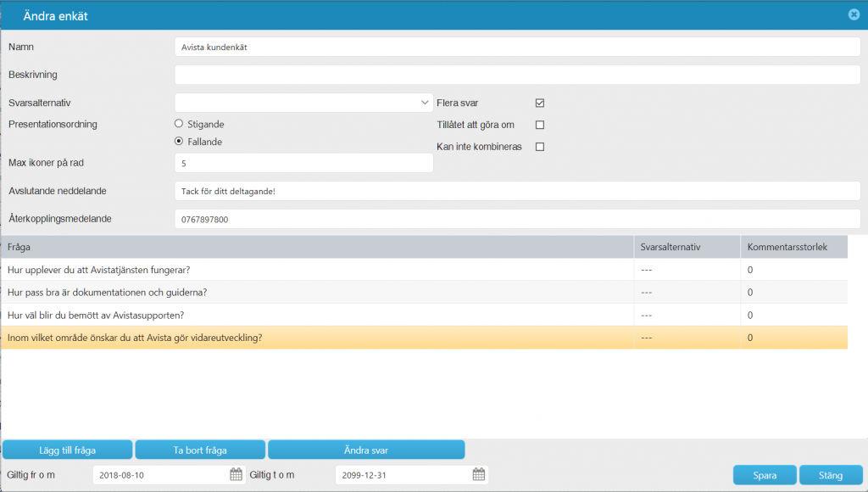Click the Stäng button
Screen dimensions: 868x492
click(831, 475)
